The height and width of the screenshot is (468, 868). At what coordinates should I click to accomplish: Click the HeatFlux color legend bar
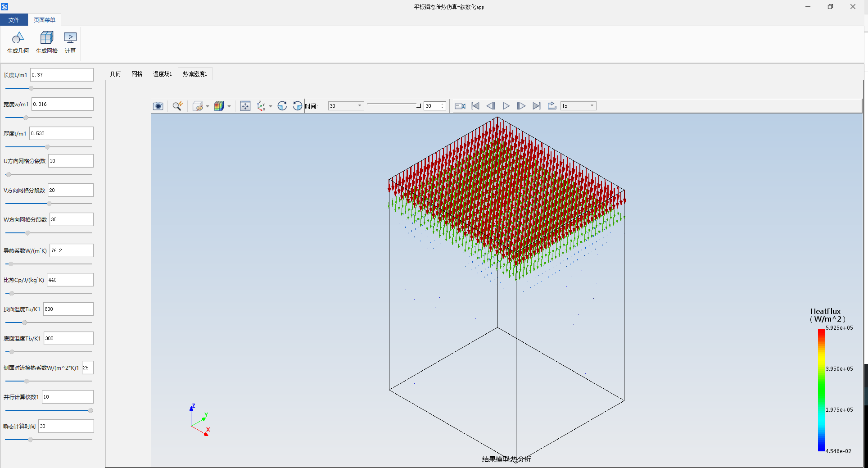821,390
